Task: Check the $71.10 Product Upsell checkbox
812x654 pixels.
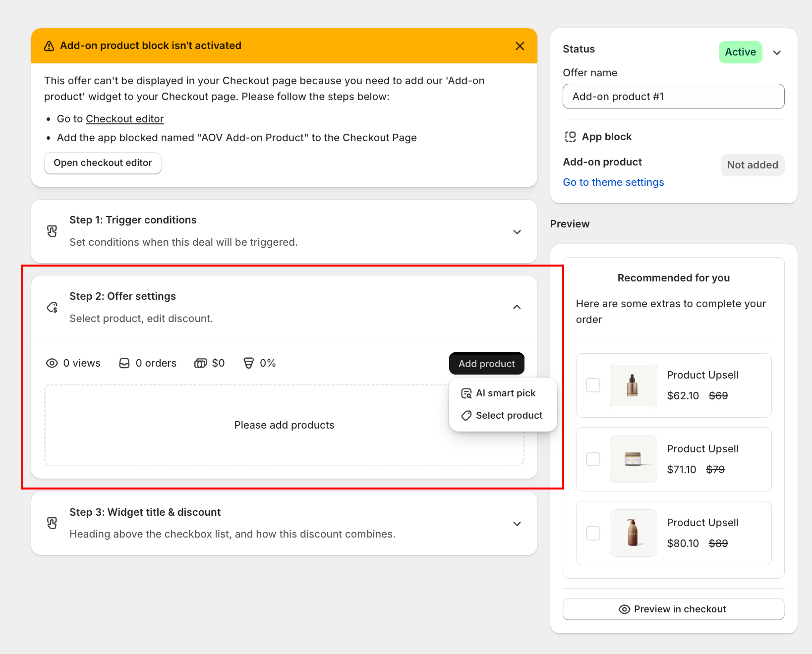Action: click(x=593, y=459)
